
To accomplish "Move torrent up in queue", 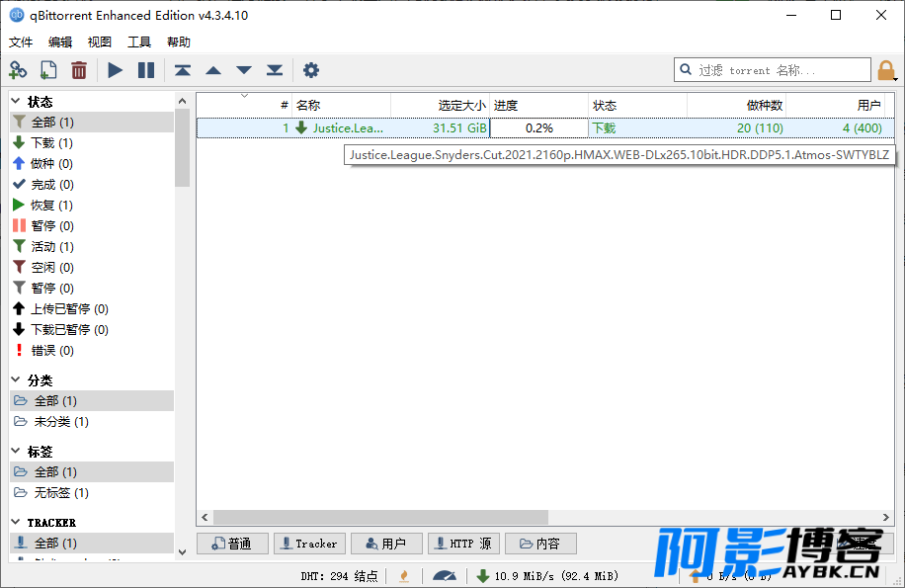I will coord(213,70).
